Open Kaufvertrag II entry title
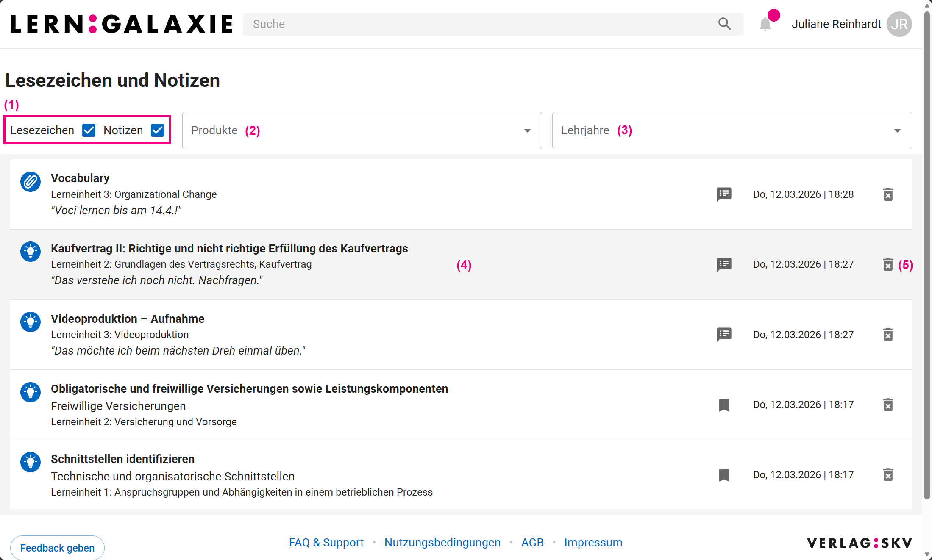 tap(229, 248)
